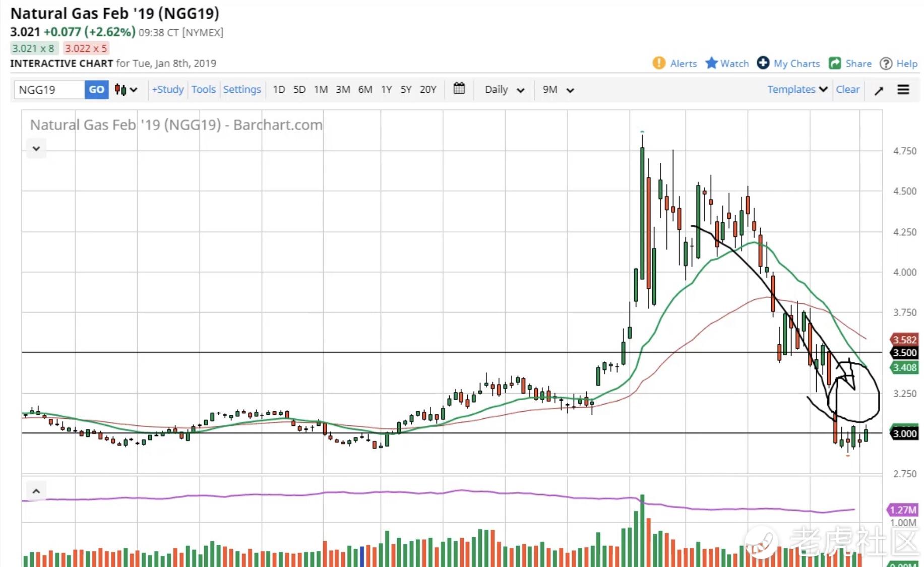Open the candlestick chart type dropdown
Image resolution: width=924 pixels, height=567 pixels.
click(x=126, y=90)
